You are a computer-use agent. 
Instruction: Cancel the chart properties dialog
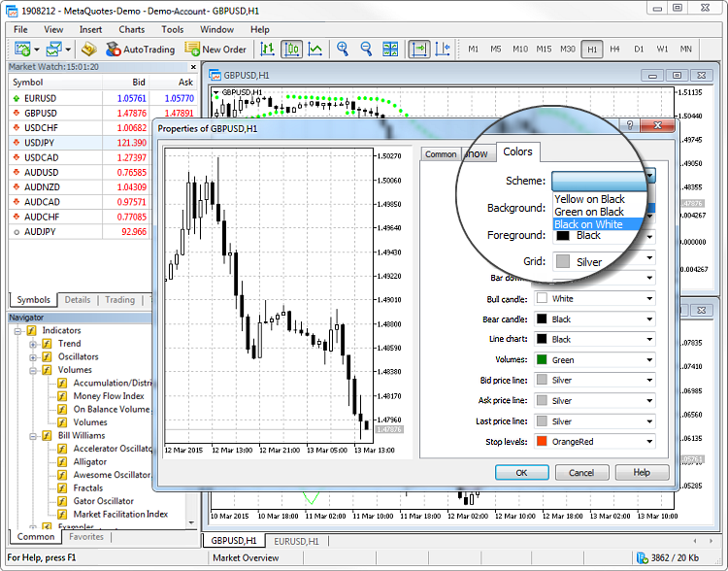pos(581,473)
